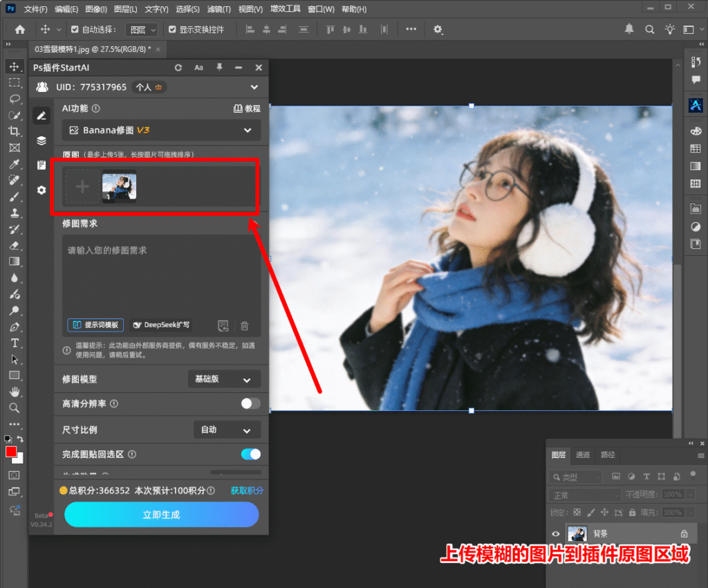Open the plugin saved records sidebar icon
708x588 pixels.
tap(41, 165)
